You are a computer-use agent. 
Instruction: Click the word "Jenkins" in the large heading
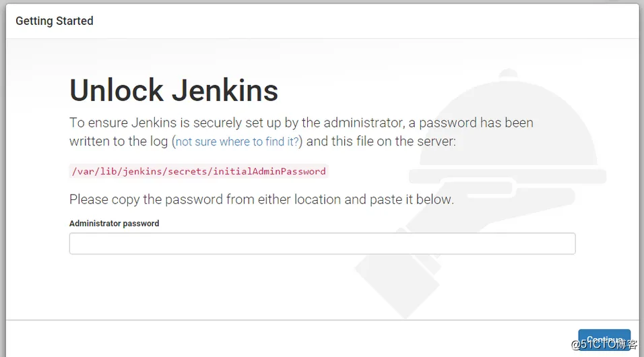225,90
